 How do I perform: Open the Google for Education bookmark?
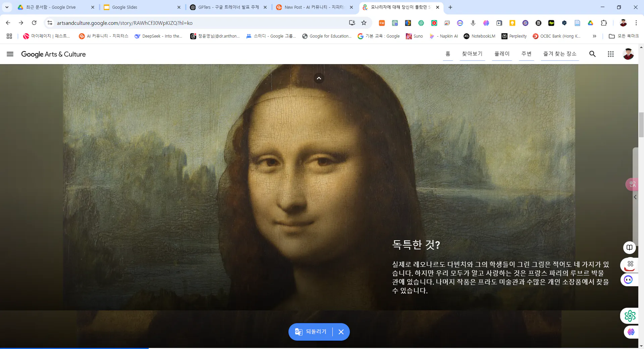327,36
